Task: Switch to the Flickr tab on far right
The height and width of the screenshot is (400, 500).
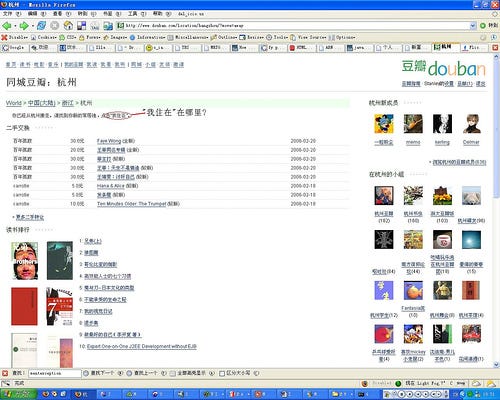Action: [x=474, y=48]
